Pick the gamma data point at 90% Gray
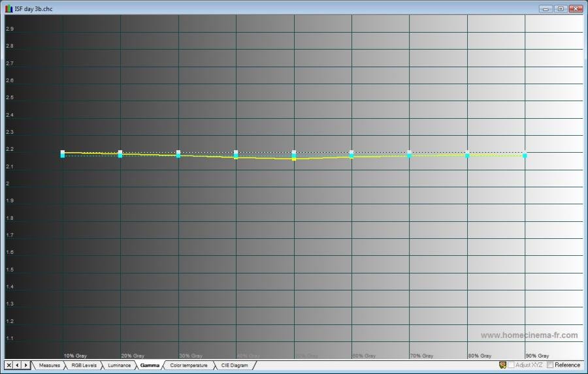588x374 pixels. click(525, 155)
